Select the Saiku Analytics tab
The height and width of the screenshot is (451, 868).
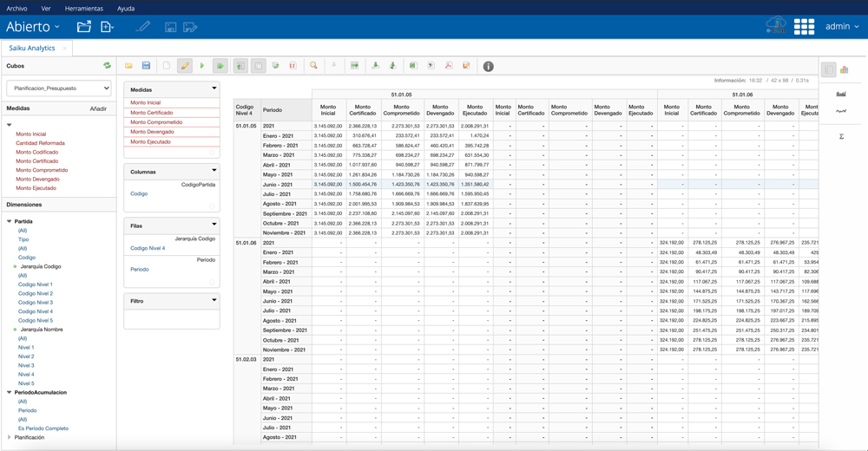pyautogui.click(x=32, y=49)
